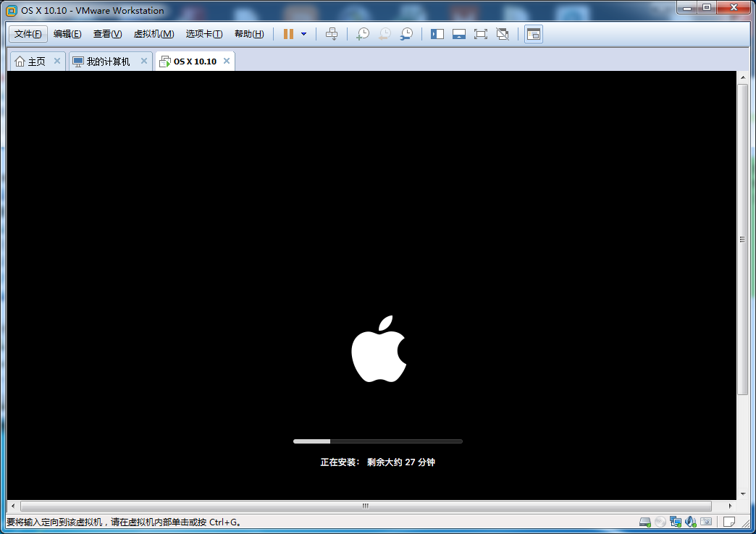The image size is (756, 534).
Task: Click the CD/DVD drive status icon
Action: (x=660, y=522)
